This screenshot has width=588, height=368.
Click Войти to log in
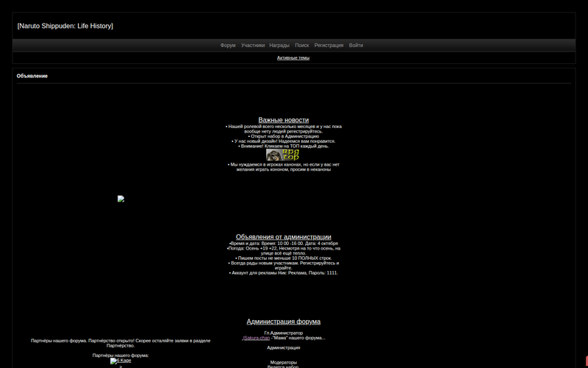[356, 46]
